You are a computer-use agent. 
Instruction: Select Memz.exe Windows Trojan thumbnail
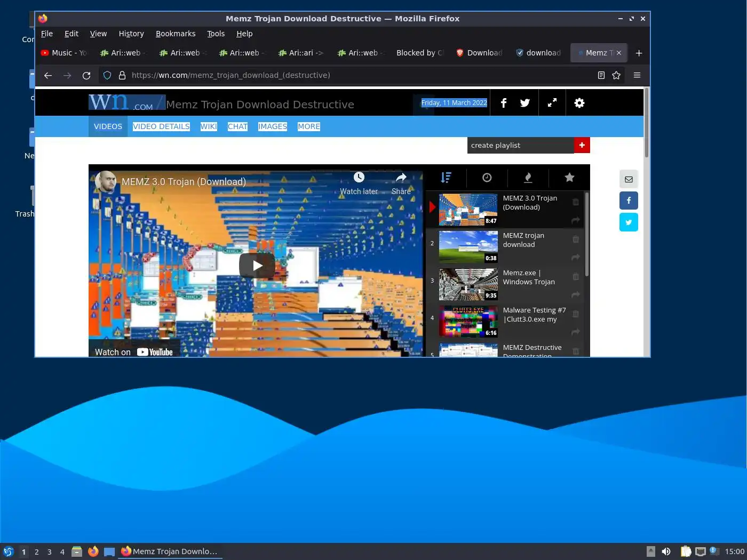(468, 284)
